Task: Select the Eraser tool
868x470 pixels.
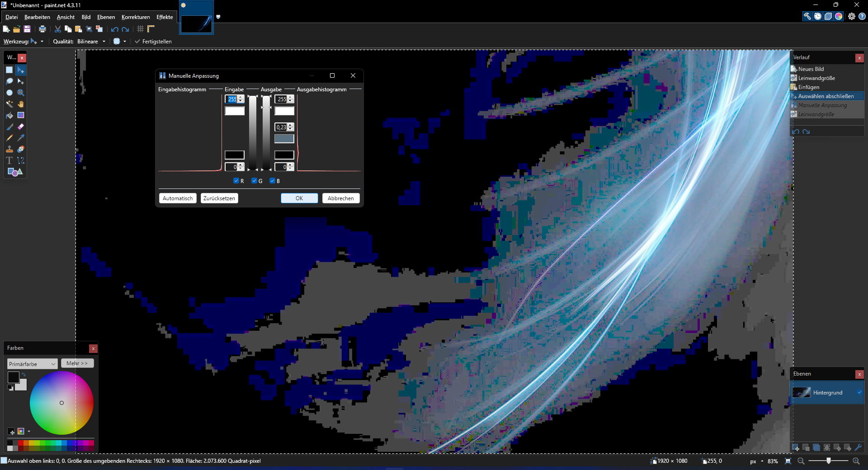Action: tap(21, 127)
